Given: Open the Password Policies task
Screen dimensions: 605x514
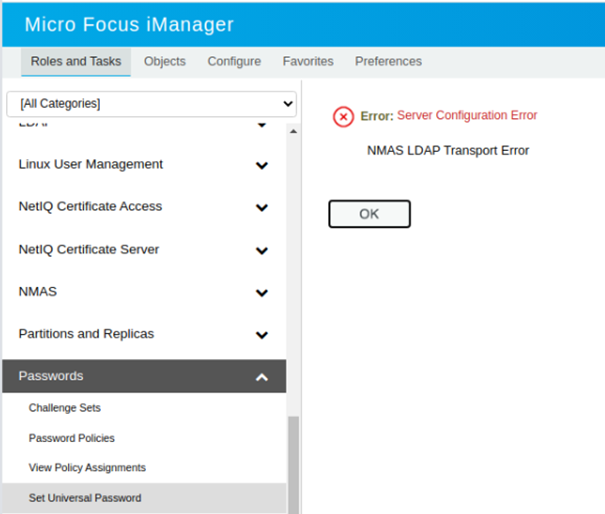Looking at the screenshot, I should tap(72, 438).
